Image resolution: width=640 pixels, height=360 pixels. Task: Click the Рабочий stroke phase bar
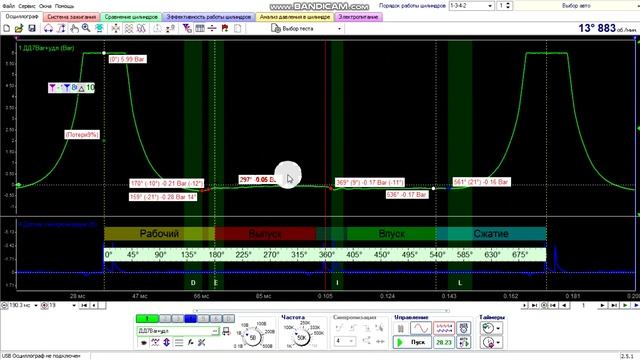(159, 234)
